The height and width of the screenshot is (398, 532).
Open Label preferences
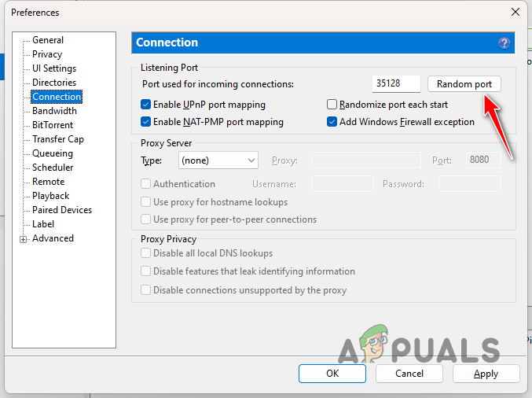pos(43,224)
